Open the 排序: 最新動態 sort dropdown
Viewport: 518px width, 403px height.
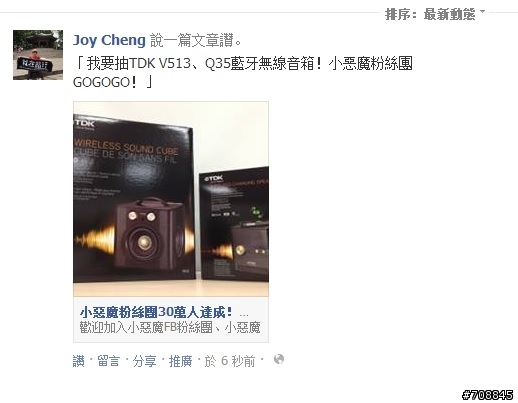435,14
